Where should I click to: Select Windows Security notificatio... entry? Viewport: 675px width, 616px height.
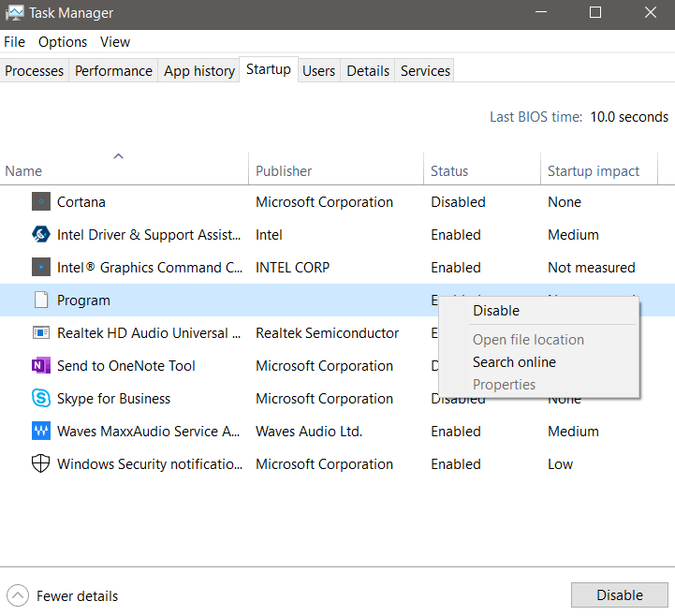(150, 463)
